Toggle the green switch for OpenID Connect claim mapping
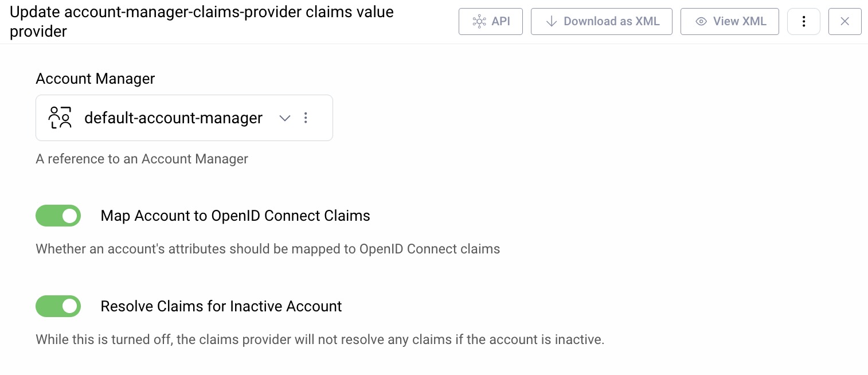The height and width of the screenshot is (375, 868). coord(58,216)
